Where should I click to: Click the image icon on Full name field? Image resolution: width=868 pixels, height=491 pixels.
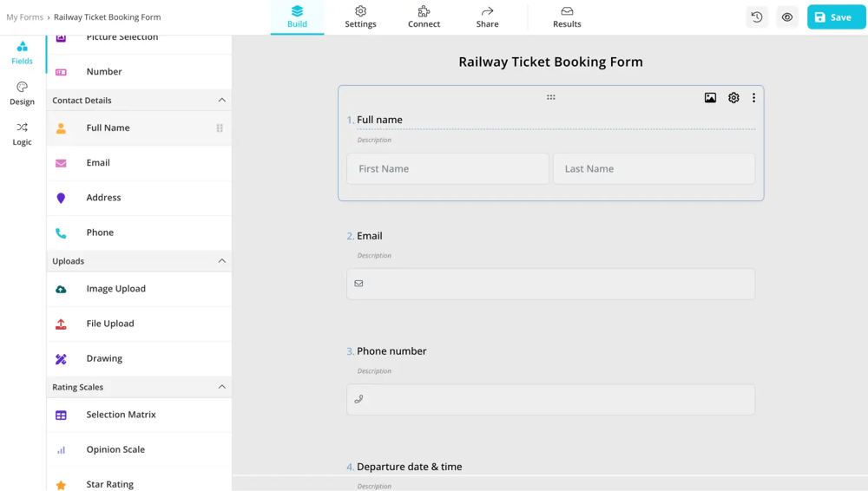(710, 98)
